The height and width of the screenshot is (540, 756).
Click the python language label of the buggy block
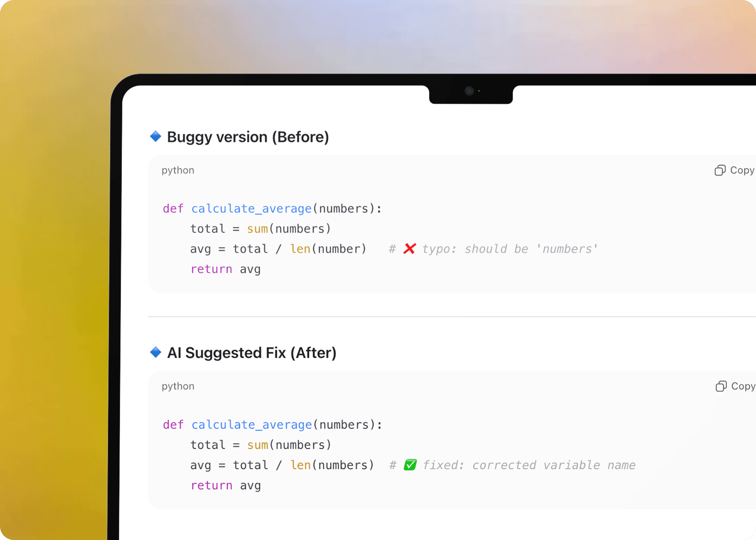(178, 170)
